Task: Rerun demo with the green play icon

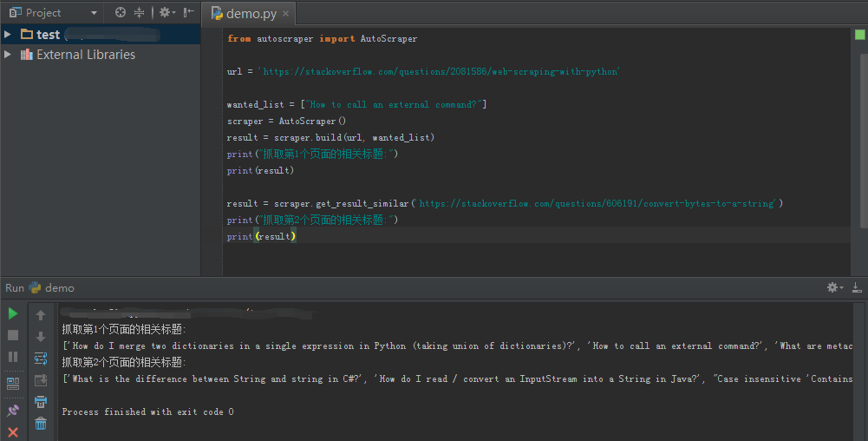Action: click(13, 313)
